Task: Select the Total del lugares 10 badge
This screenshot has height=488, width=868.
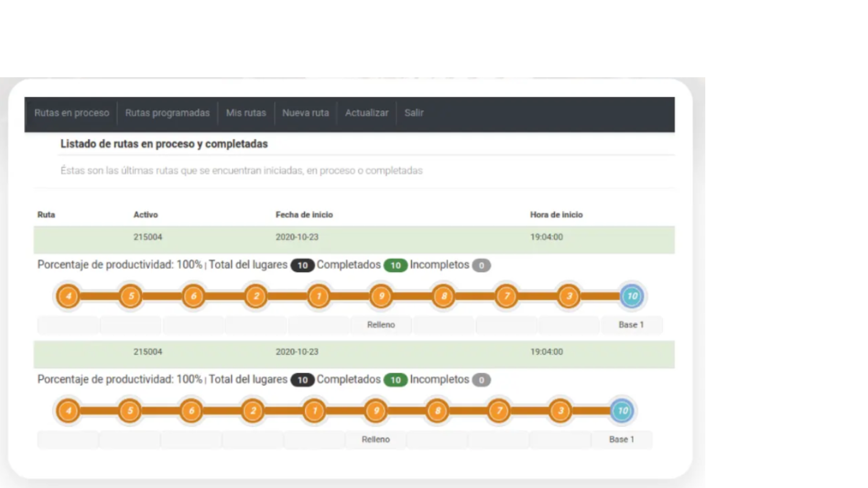Action: 302,265
